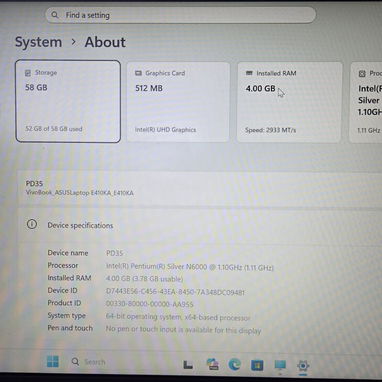Select the '4.00 GB (3.78 GB usable)' value
The height and width of the screenshot is (382, 382).
(144, 279)
